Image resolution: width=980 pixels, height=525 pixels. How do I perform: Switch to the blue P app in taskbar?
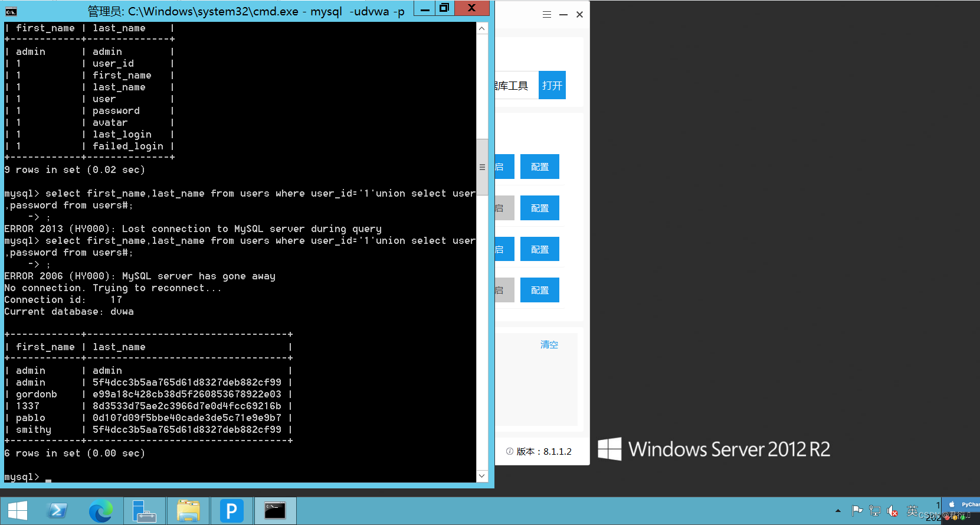tap(231, 511)
